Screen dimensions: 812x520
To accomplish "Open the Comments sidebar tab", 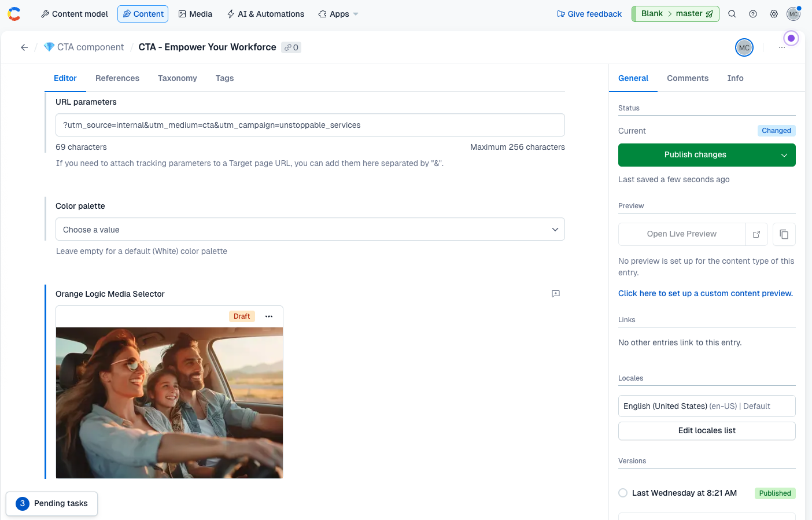I will coord(688,78).
